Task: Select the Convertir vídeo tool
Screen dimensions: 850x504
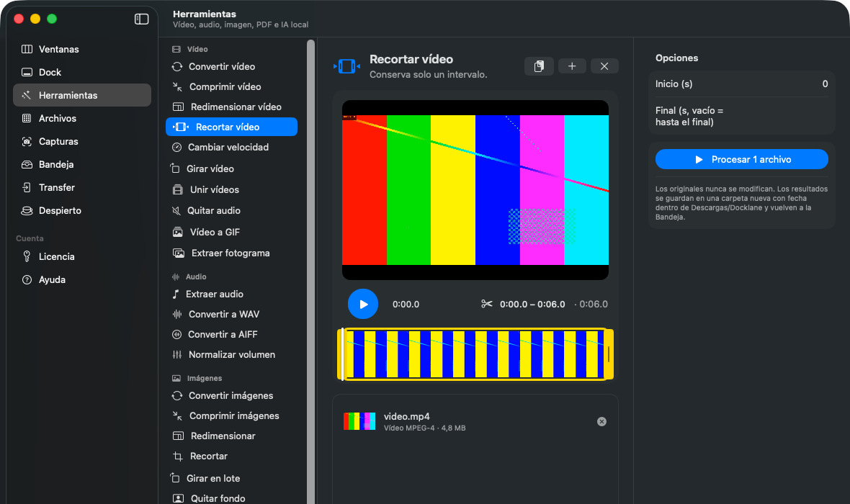Action: [231, 67]
